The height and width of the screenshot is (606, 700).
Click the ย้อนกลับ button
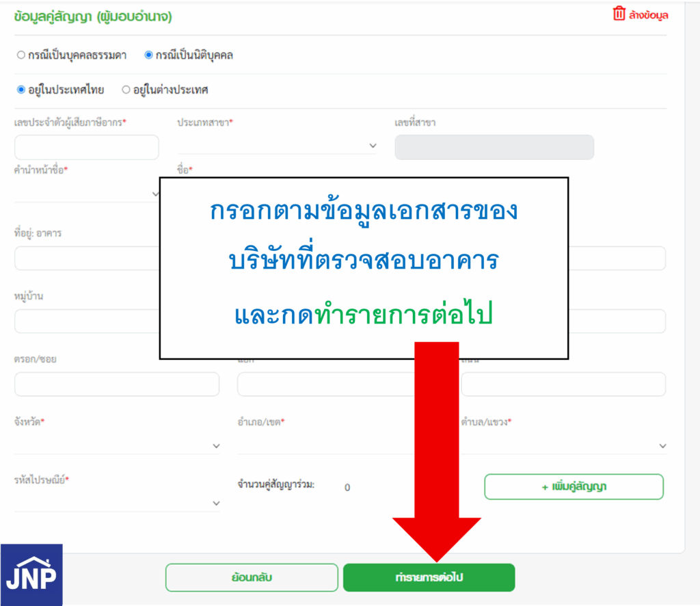click(252, 577)
